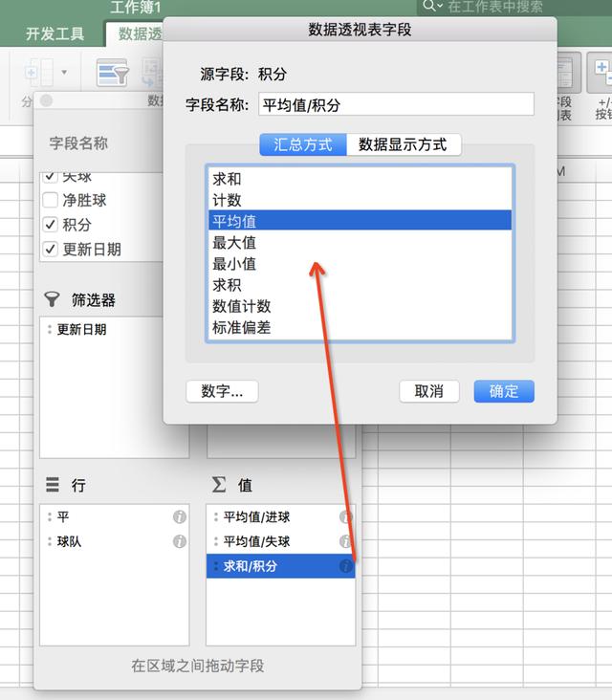612x700 pixels.
Task: Click the filter slicer ribbon icon
Action: coord(113,73)
